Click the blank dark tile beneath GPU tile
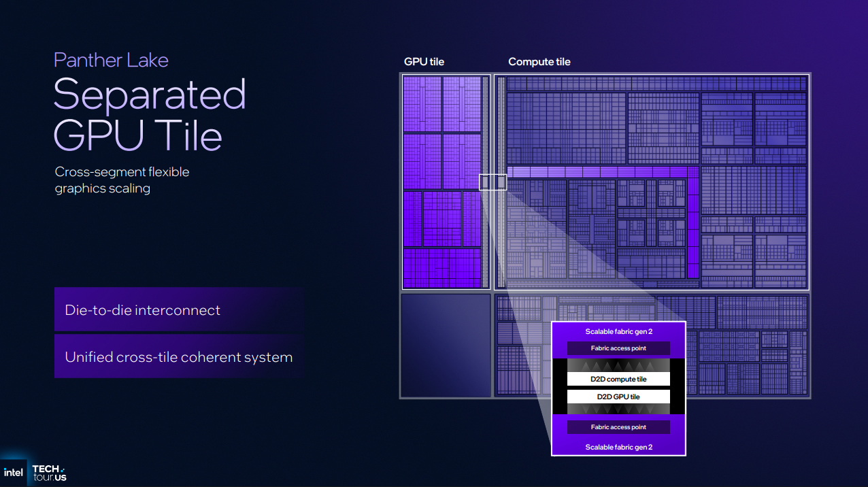 [446, 346]
